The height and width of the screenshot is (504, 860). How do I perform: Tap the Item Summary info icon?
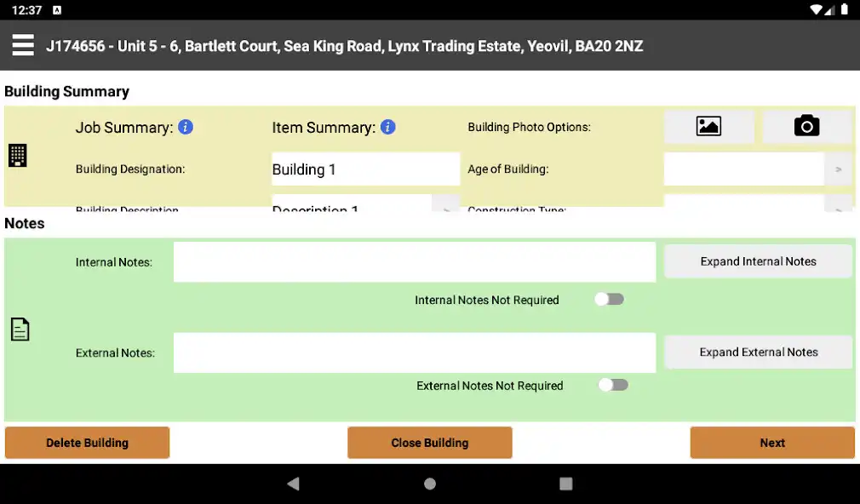(x=387, y=127)
